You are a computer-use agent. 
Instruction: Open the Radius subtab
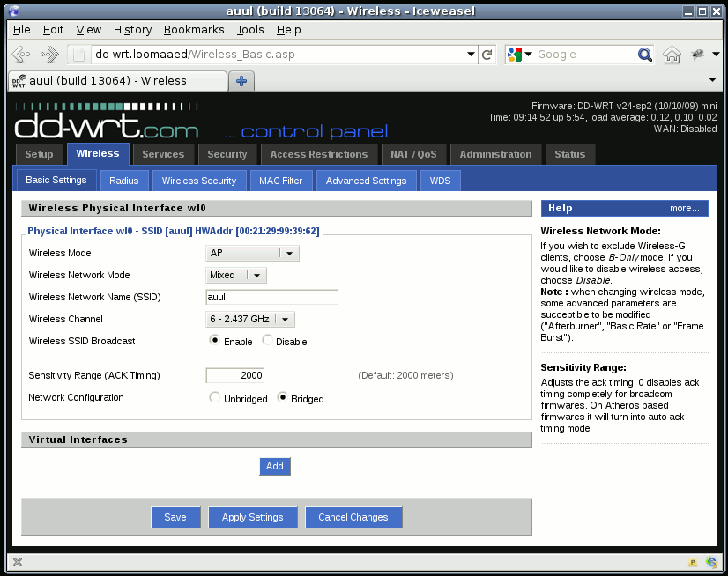124,181
